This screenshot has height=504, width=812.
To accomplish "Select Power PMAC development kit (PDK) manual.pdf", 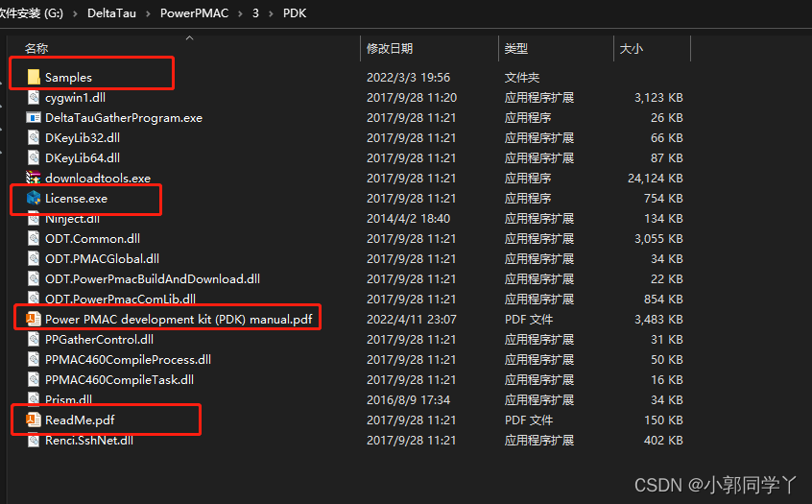I will [179, 319].
